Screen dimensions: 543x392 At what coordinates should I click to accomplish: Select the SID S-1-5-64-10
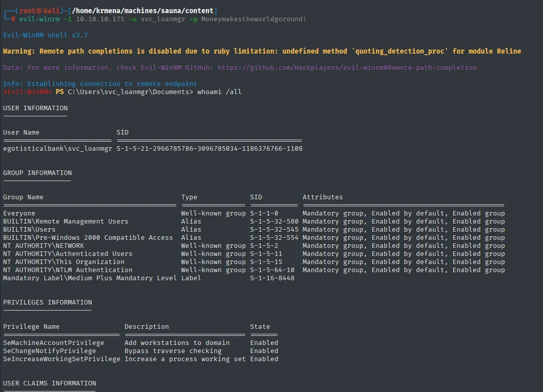click(272, 270)
